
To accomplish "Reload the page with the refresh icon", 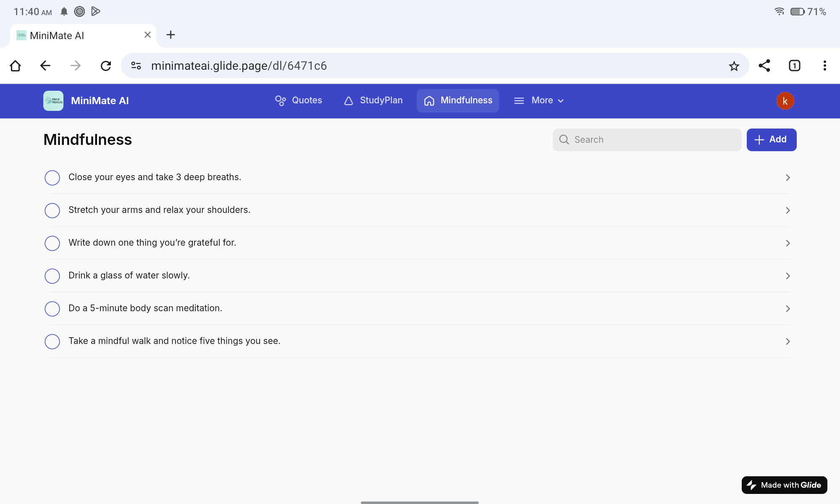I will point(106,66).
